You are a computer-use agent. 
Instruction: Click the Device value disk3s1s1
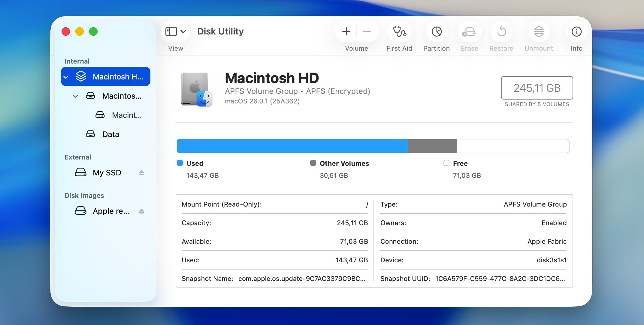tap(552, 260)
